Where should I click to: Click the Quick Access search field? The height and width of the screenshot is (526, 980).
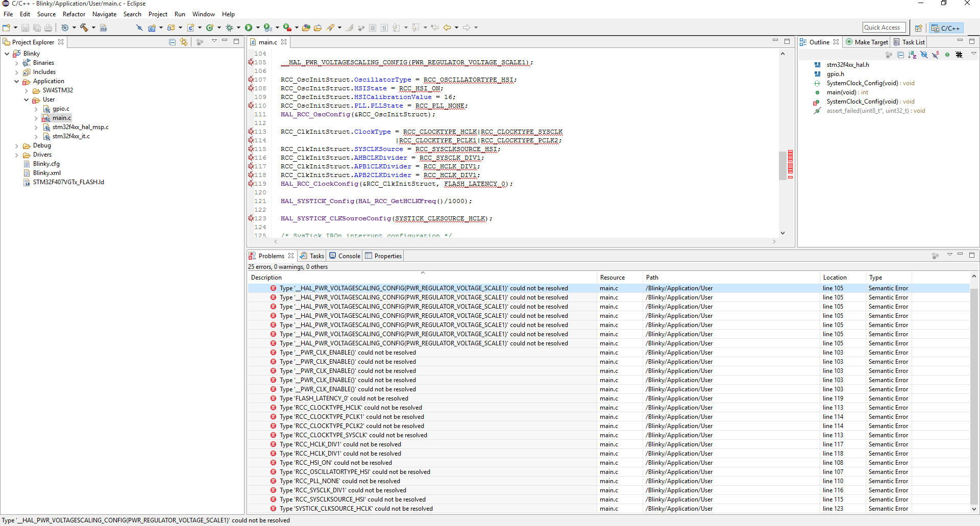tap(884, 28)
